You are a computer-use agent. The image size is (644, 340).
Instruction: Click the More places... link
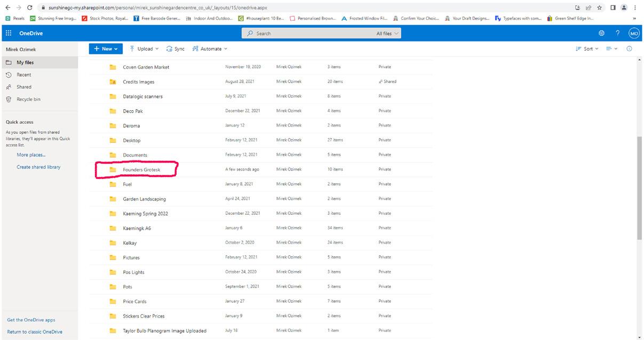point(31,155)
